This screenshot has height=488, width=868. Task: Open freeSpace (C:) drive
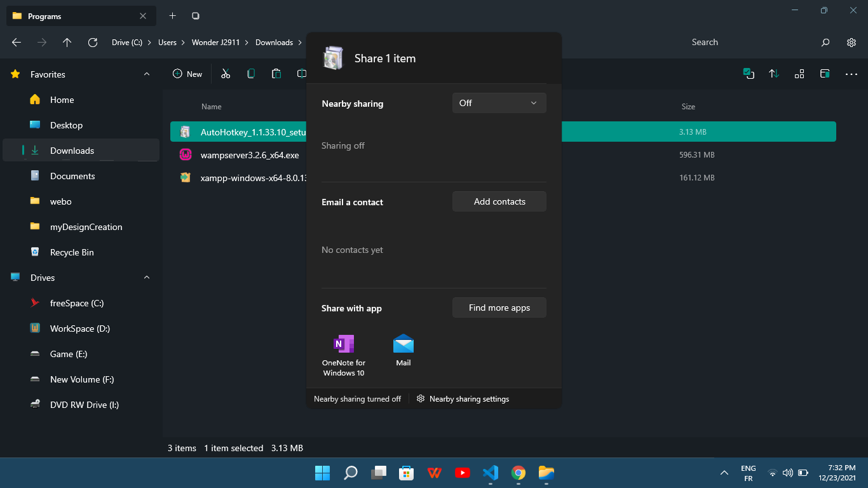point(81,303)
